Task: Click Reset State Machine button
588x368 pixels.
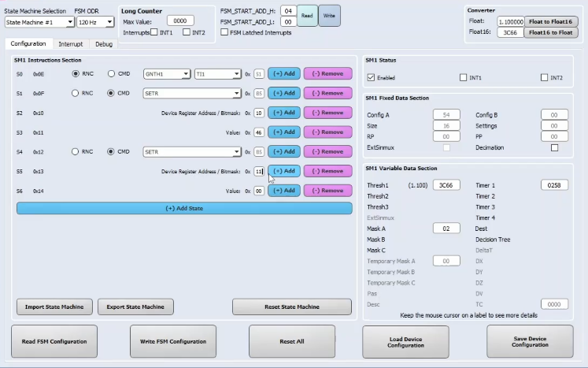Action: [x=292, y=307]
